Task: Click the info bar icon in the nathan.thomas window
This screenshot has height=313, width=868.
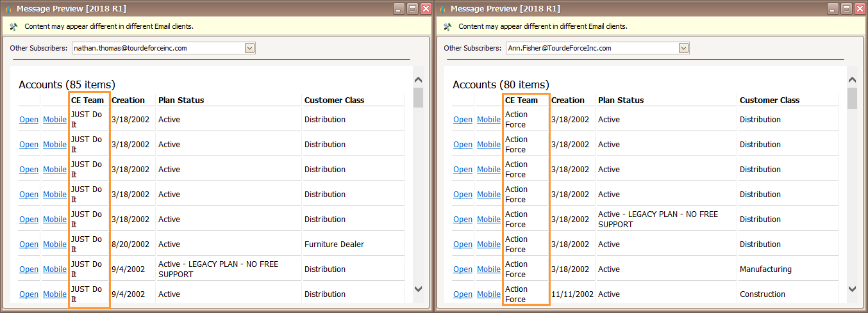Action: (x=13, y=26)
